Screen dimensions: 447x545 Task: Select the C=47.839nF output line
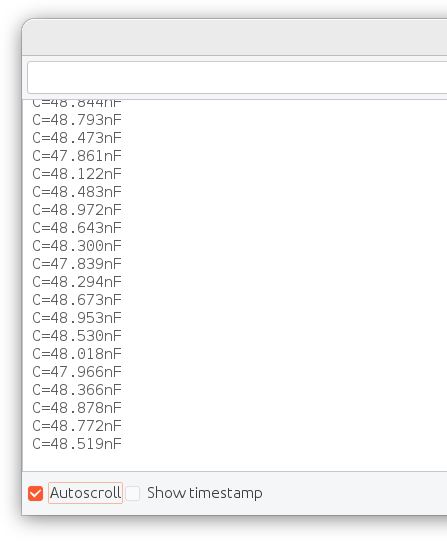point(77,264)
